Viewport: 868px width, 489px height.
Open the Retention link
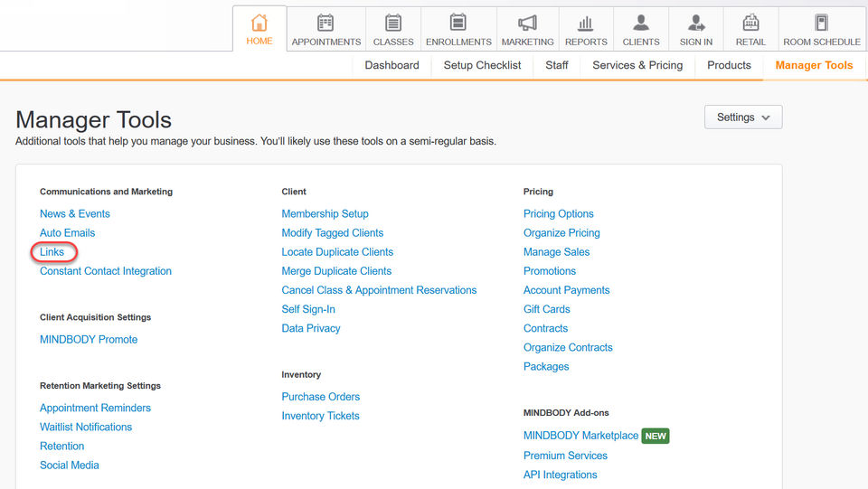click(x=62, y=446)
